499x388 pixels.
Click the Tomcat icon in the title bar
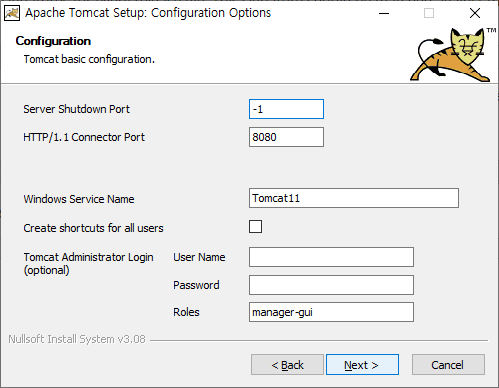[12, 13]
